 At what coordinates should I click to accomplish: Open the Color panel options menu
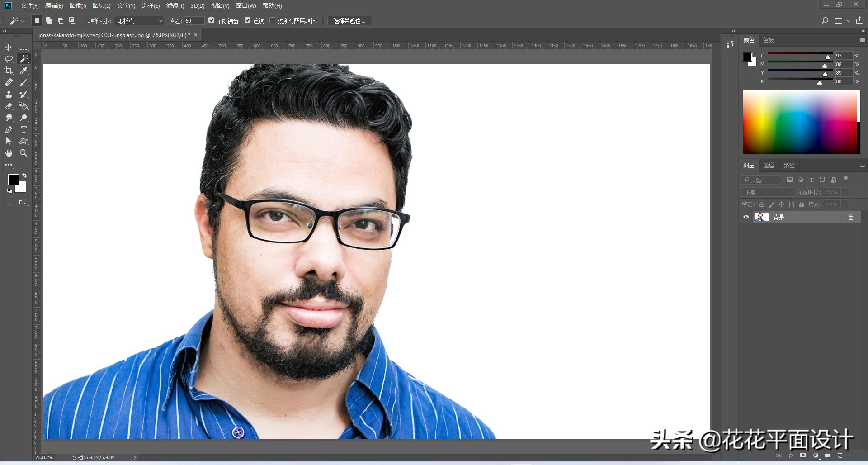pyautogui.click(x=862, y=40)
